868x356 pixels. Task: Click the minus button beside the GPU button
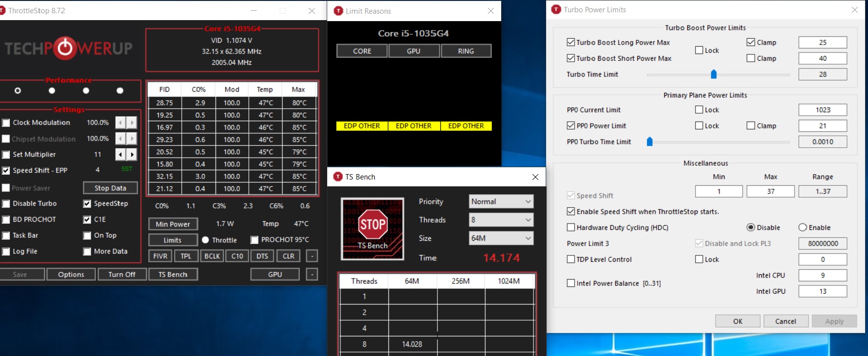pyautogui.click(x=312, y=275)
